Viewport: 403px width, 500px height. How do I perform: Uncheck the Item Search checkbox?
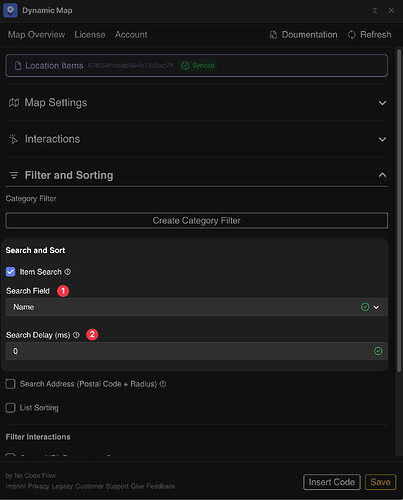pyautogui.click(x=11, y=272)
